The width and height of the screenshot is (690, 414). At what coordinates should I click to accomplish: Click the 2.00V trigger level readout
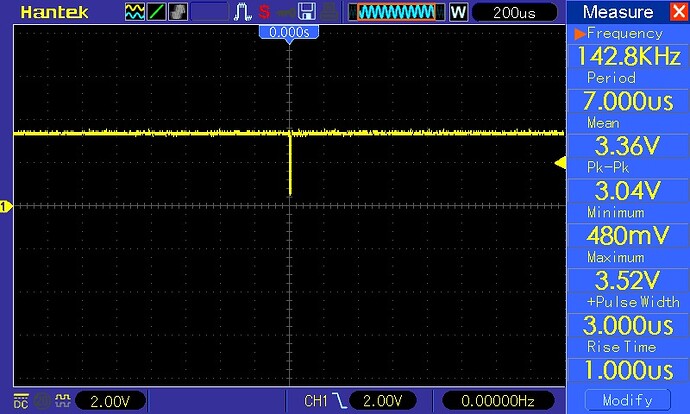383,401
